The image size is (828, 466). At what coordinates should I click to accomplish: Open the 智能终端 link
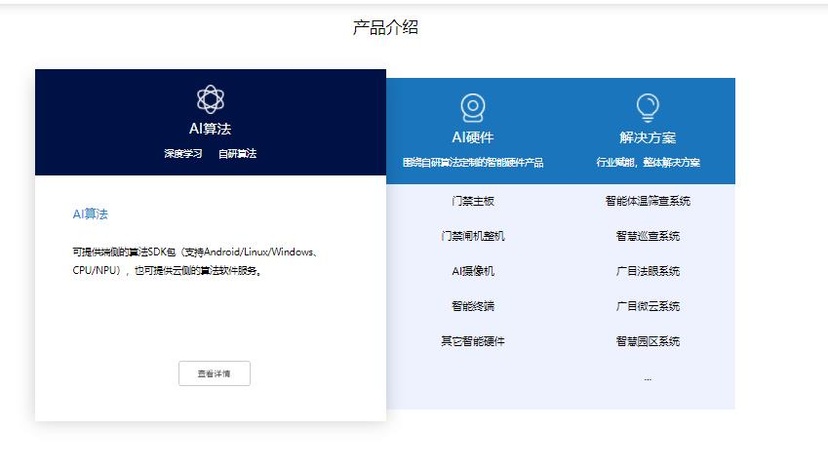pyautogui.click(x=473, y=306)
